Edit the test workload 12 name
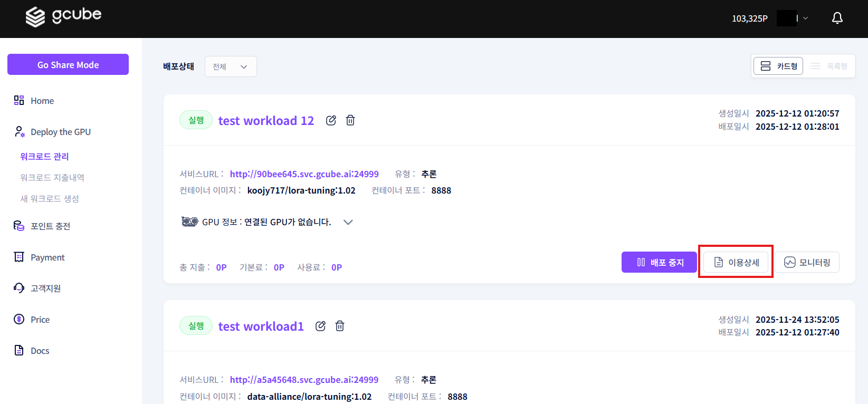This screenshot has height=404, width=868. 331,120
